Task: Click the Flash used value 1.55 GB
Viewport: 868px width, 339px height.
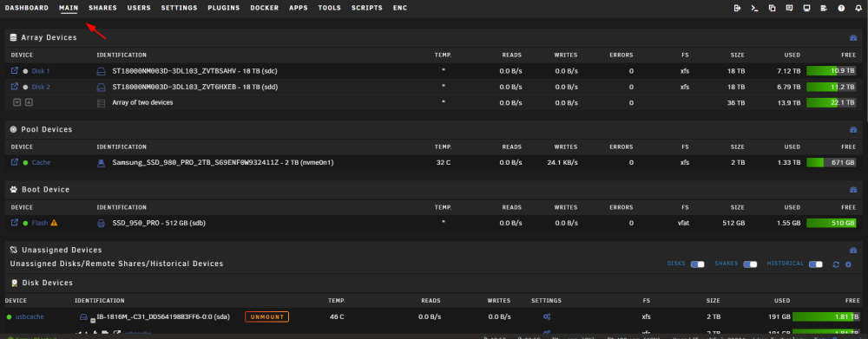Action: click(x=788, y=223)
